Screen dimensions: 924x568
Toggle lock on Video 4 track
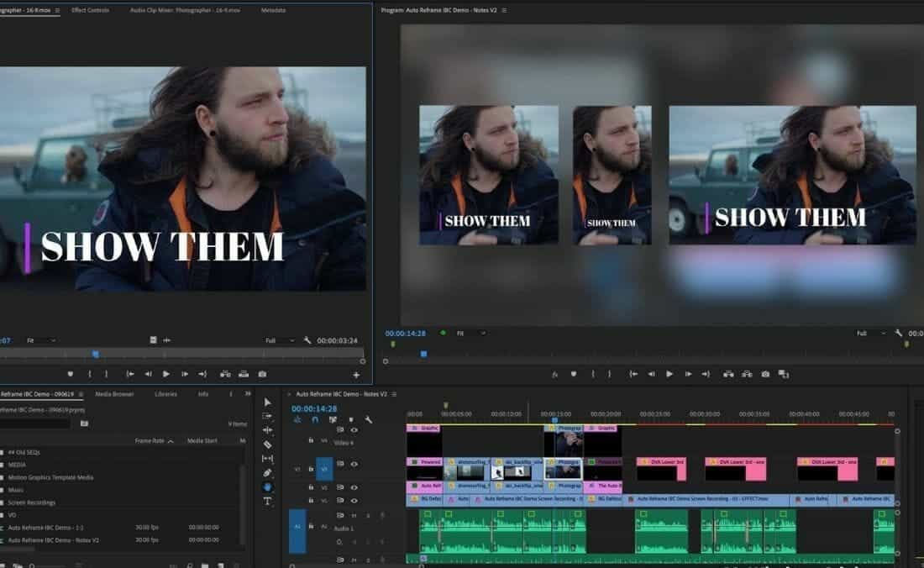(x=311, y=440)
